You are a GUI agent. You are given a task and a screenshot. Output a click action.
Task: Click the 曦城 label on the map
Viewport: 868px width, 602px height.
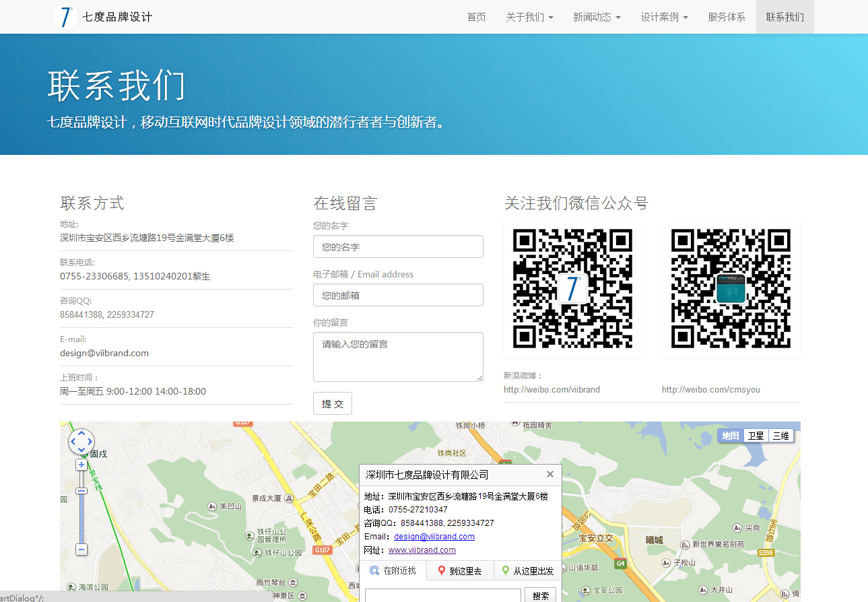pyautogui.click(x=655, y=540)
